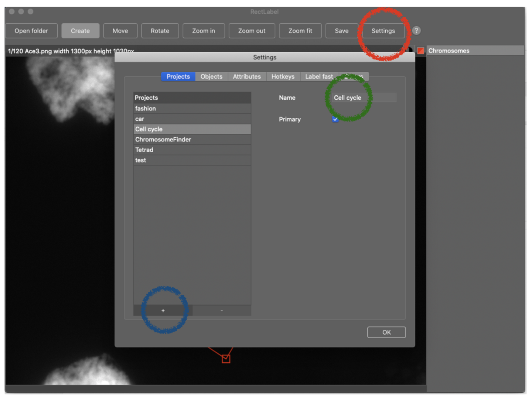Select the ChromosomeFinder project
This screenshot has height=400, width=532.
pyautogui.click(x=192, y=140)
